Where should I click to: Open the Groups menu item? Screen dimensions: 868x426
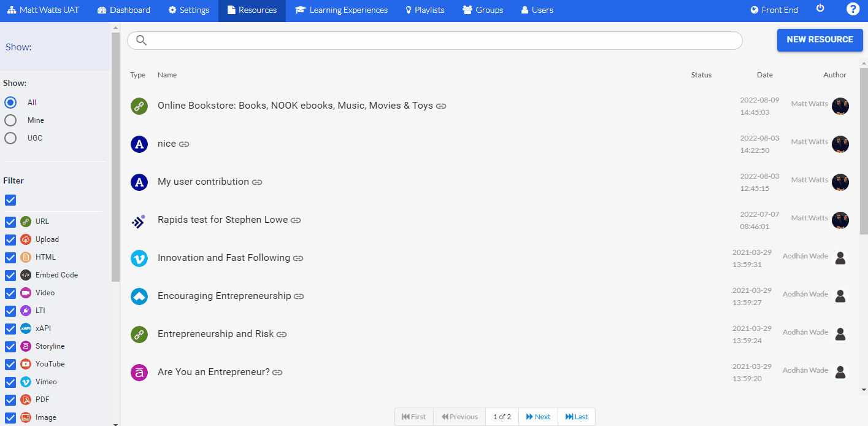[x=483, y=10]
